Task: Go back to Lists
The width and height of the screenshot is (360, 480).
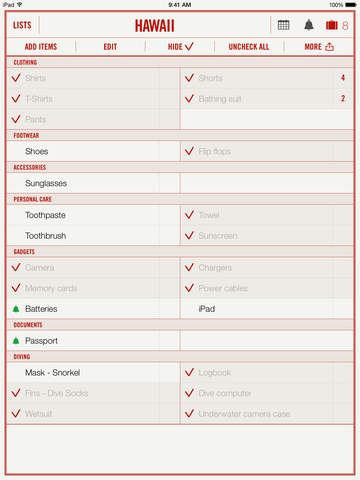Action: 22,25
